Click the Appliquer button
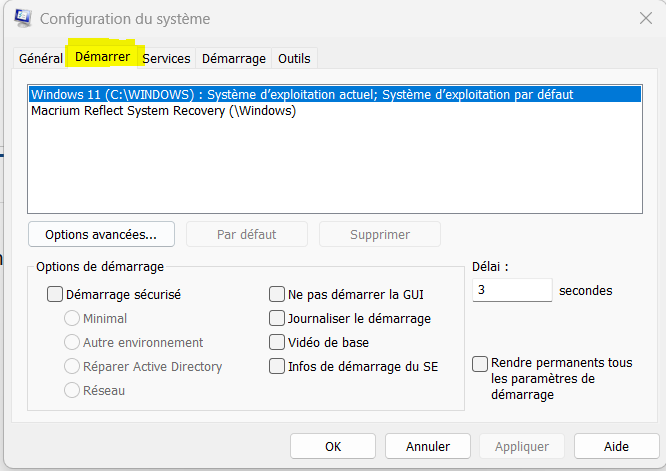 click(522, 446)
